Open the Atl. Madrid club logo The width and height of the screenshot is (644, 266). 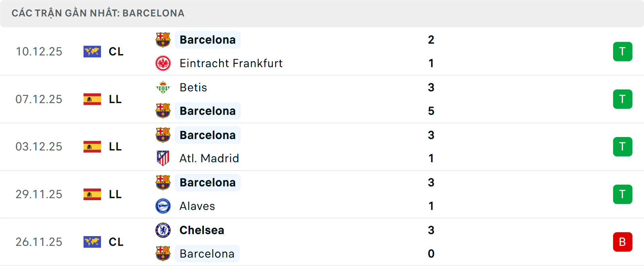(x=163, y=158)
